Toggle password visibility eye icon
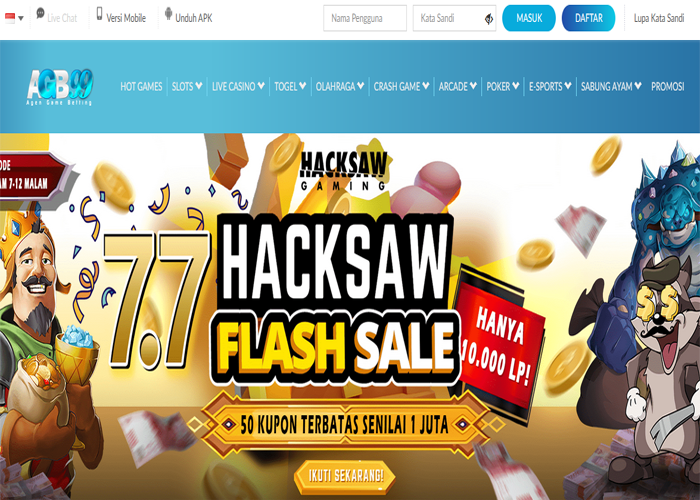Image resolution: width=700 pixels, height=500 pixels. pos(489,19)
